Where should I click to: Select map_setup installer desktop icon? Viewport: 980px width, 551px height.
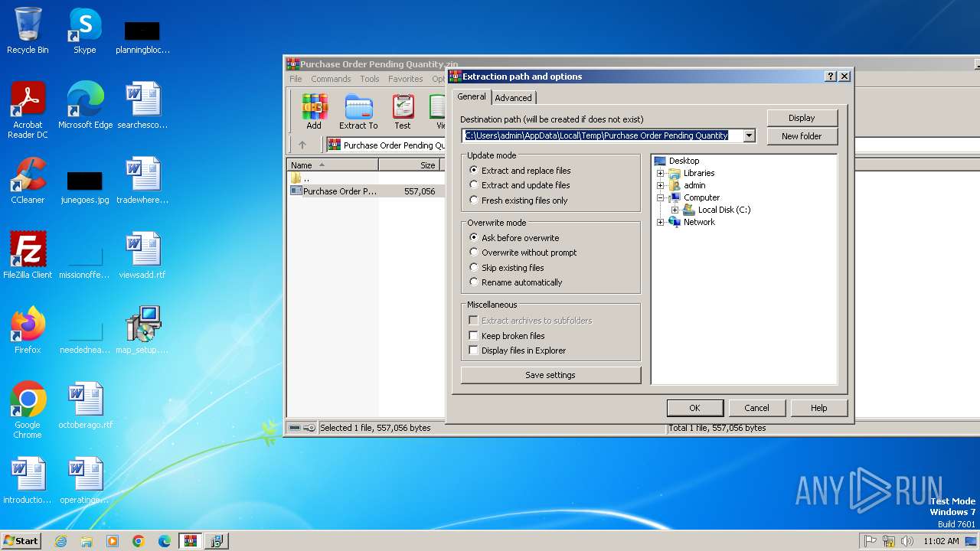coord(142,331)
